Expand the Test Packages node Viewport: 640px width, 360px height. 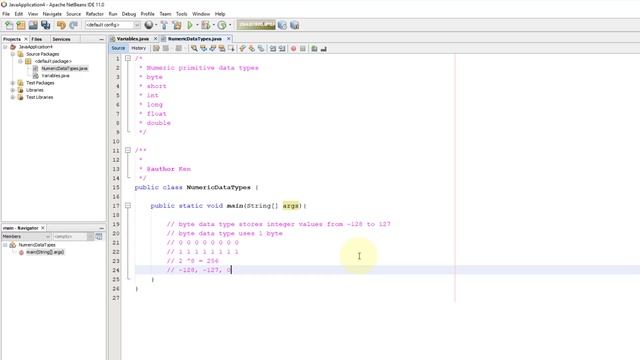[13, 83]
